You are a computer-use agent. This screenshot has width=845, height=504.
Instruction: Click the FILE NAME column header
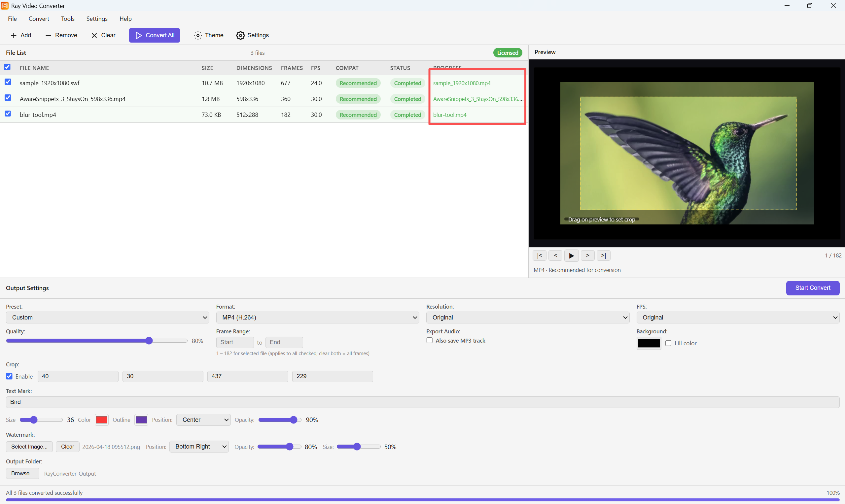click(34, 68)
